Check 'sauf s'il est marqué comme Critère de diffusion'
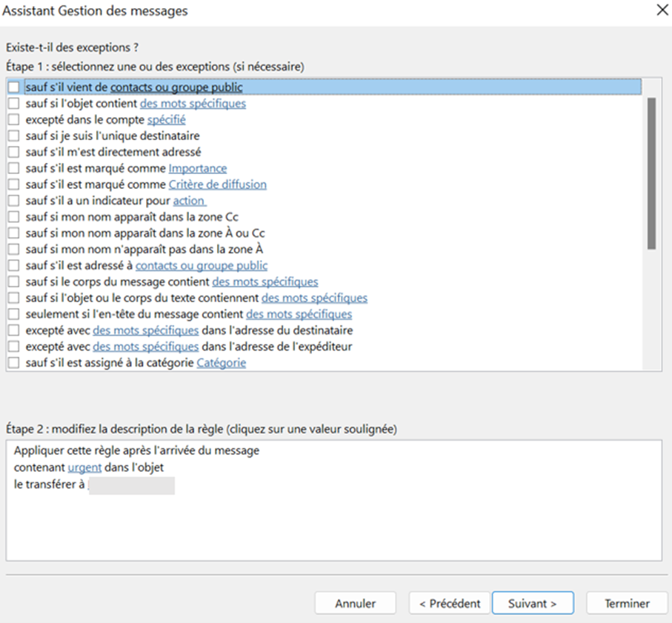Viewport: 672px width, 623px height. tap(14, 184)
